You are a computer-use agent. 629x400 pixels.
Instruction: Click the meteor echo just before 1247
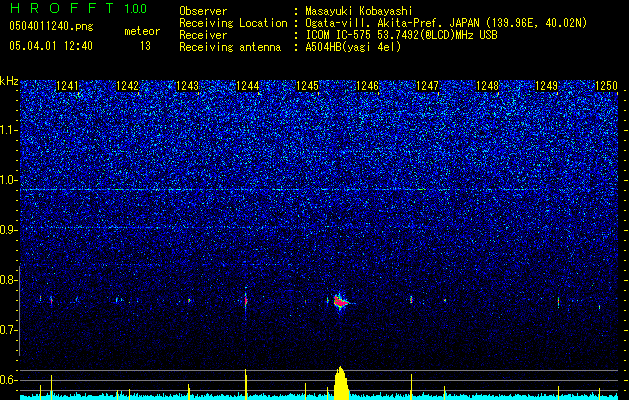[411, 299]
